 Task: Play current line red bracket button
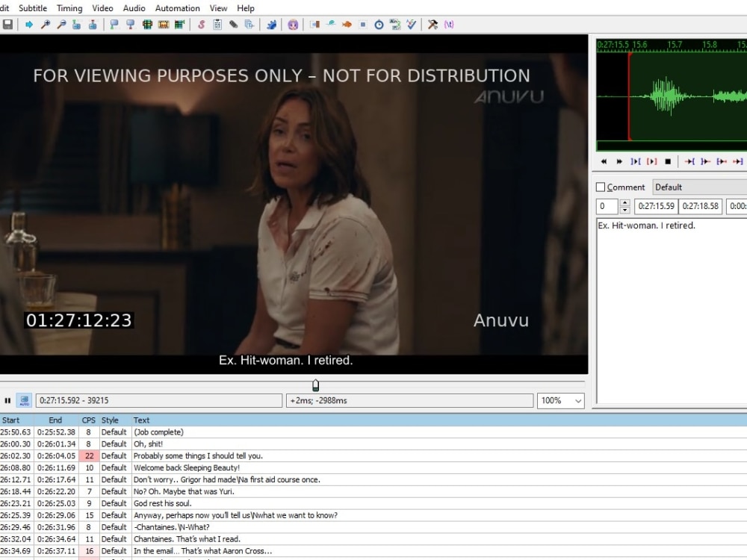click(x=651, y=161)
